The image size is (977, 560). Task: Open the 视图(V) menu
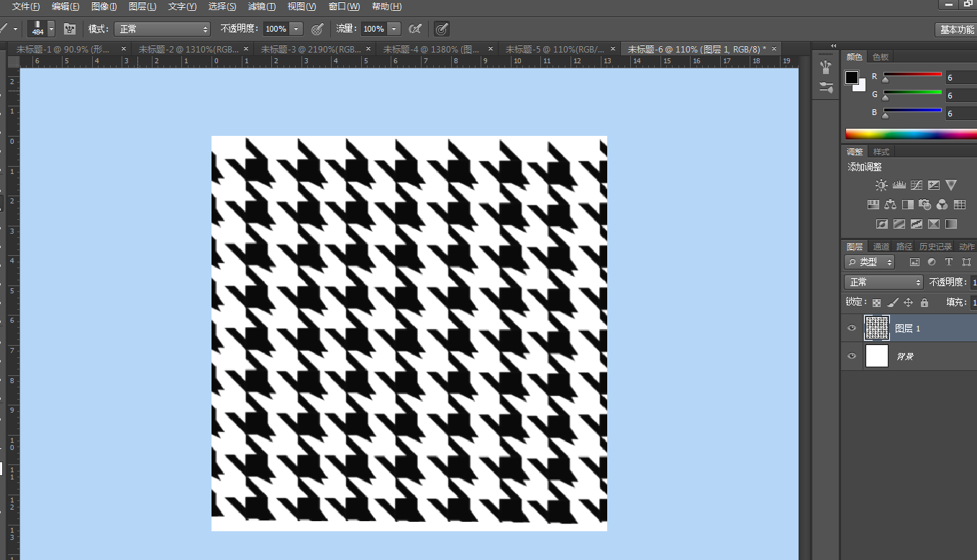click(x=301, y=6)
